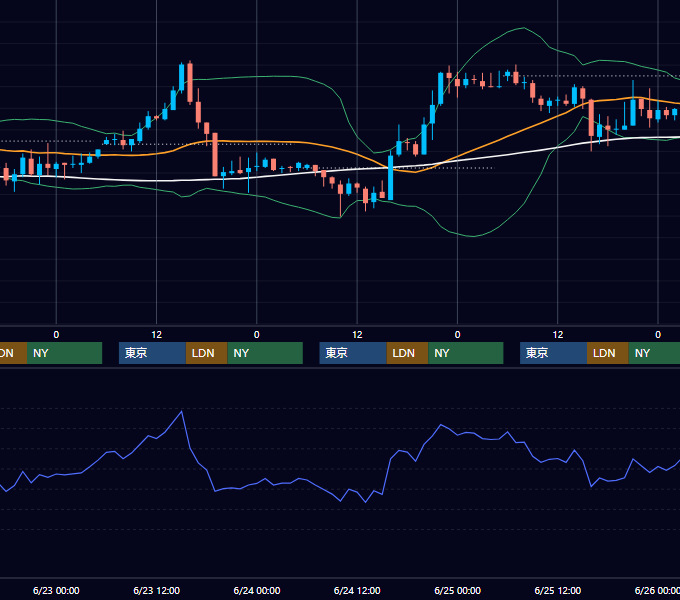
Task: Click the 6/23 12:00 date label
Action: point(156,590)
